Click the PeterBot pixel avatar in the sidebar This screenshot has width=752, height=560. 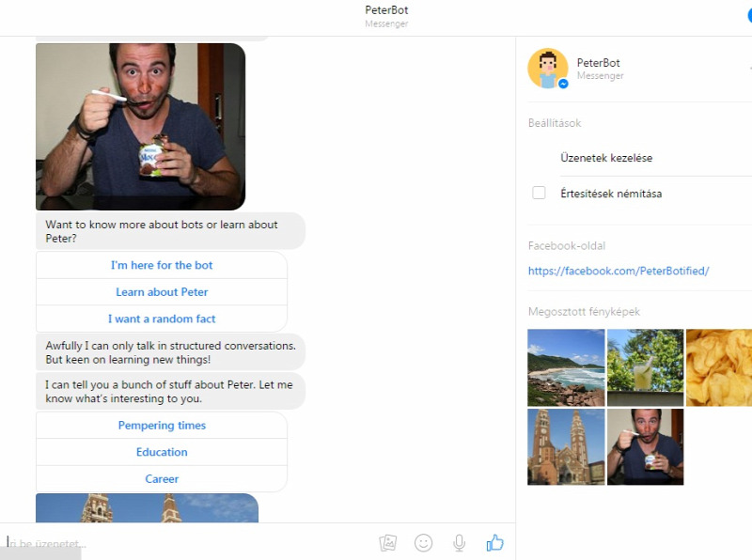click(548, 68)
